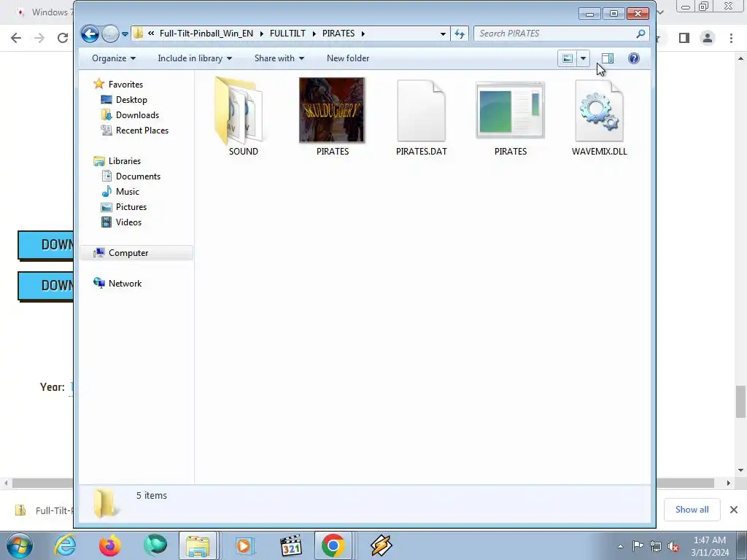The width and height of the screenshot is (747, 560).
Task: Change view with the view icon button
Action: click(x=568, y=58)
